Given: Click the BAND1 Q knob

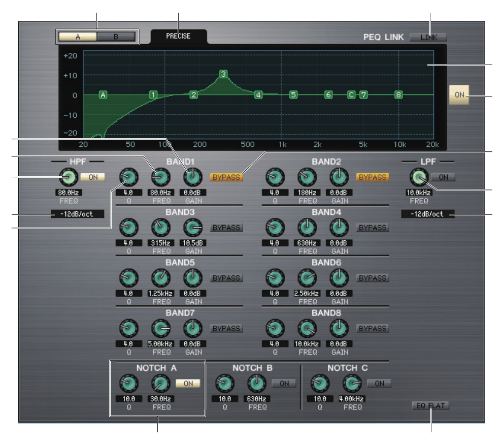Looking at the screenshot, I should pyautogui.click(x=128, y=177).
